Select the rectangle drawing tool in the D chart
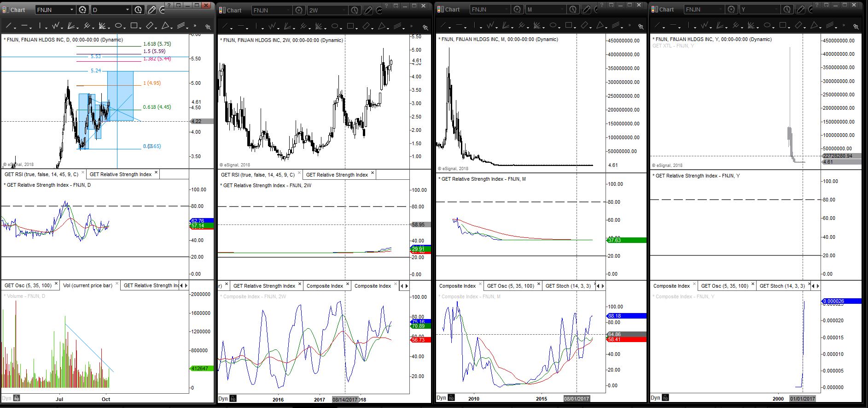868x408 pixels. tap(134, 26)
